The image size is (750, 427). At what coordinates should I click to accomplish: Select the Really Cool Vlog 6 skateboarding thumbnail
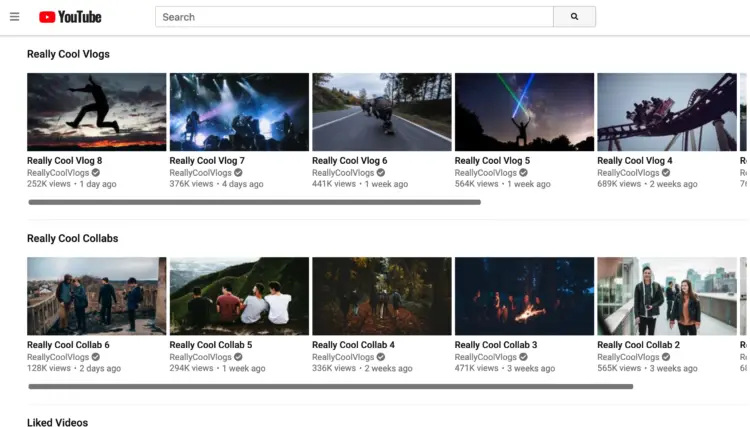[381, 112]
